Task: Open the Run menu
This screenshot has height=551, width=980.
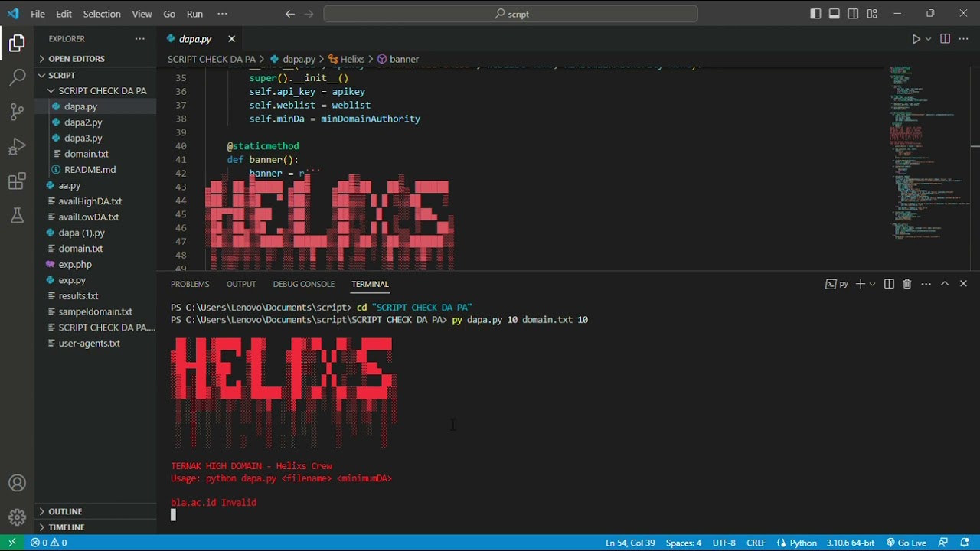Action: pos(194,14)
